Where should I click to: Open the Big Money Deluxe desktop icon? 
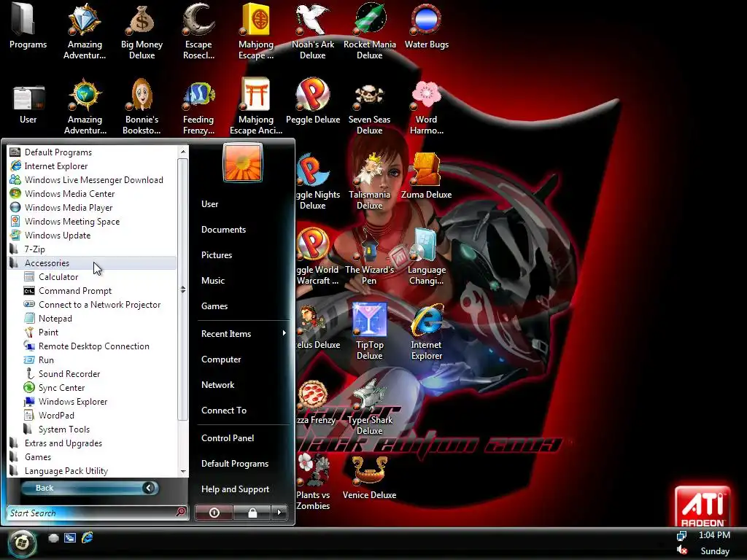(142, 31)
